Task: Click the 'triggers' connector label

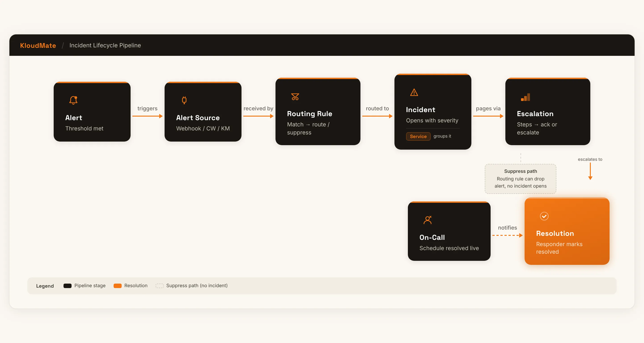Action: 147,109
